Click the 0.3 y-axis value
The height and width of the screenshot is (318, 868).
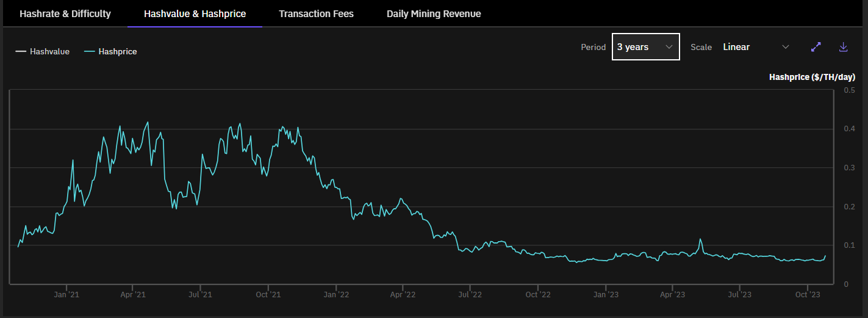pyautogui.click(x=849, y=168)
